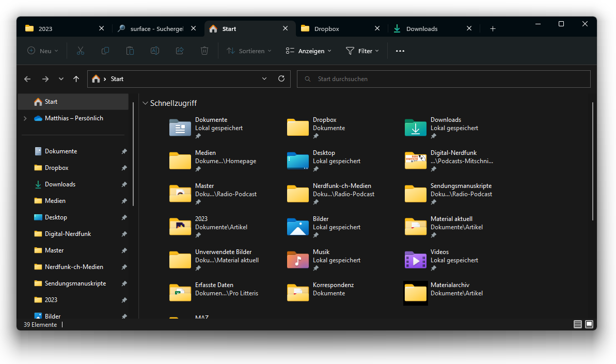Switch to large thumbnails view in status bar
This screenshot has width=616, height=364.
(589, 324)
